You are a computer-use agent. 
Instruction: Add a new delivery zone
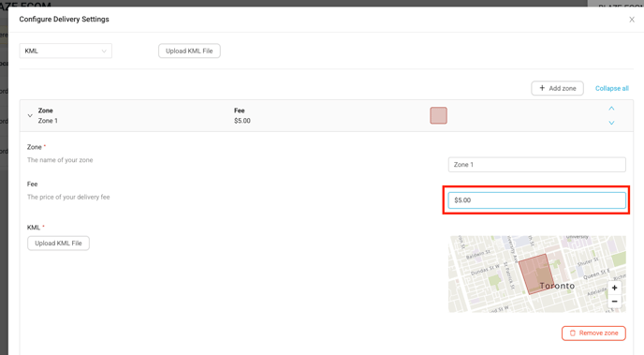click(x=557, y=88)
